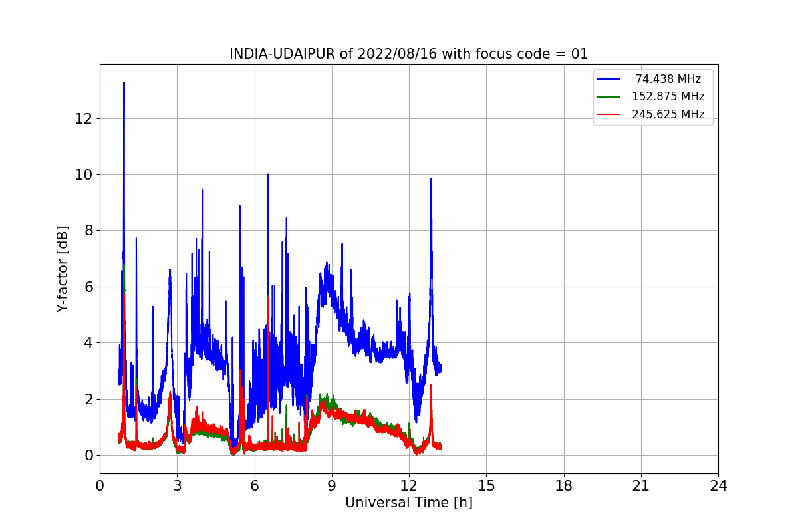Screen dimensions: 798x532
Task: Click the x-axis tick label 9
Action: coord(332,486)
